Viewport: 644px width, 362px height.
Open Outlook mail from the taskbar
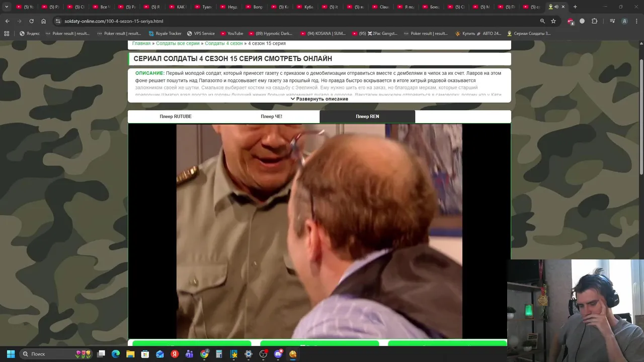[160, 354]
